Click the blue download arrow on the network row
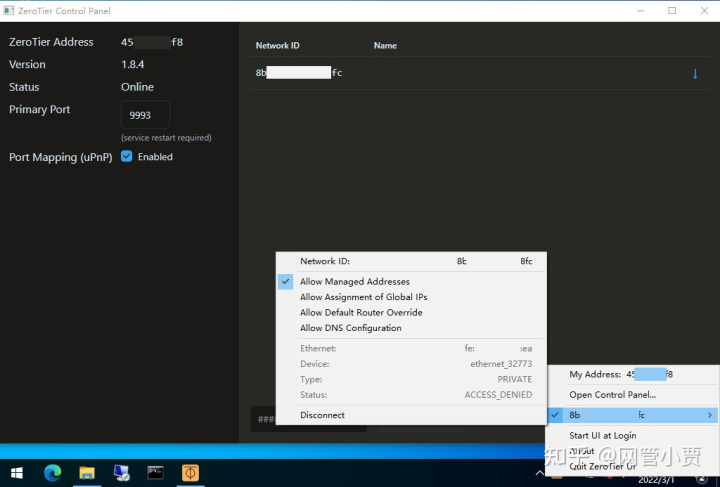 [x=695, y=73]
